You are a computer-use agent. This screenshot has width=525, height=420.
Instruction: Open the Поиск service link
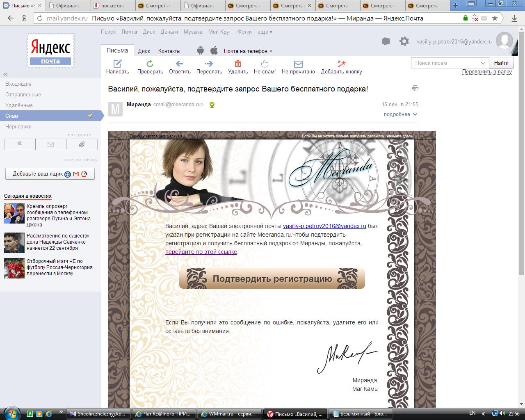click(x=108, y=32)
